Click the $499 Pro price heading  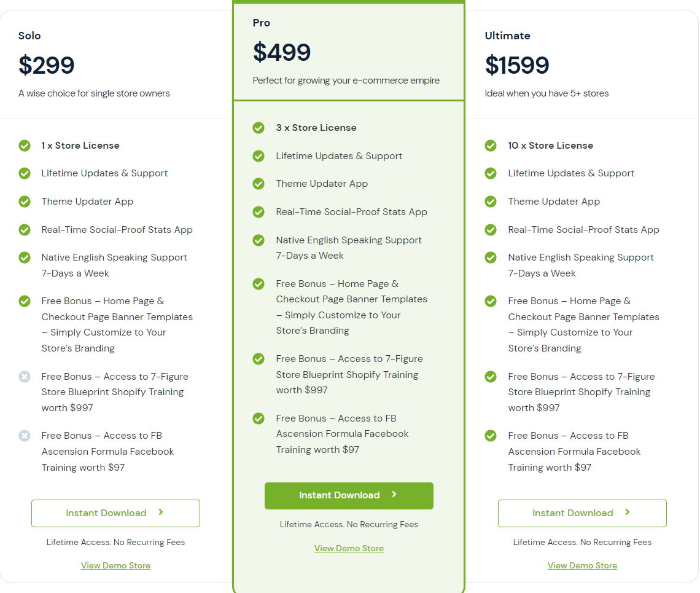(x=282, y=52)
